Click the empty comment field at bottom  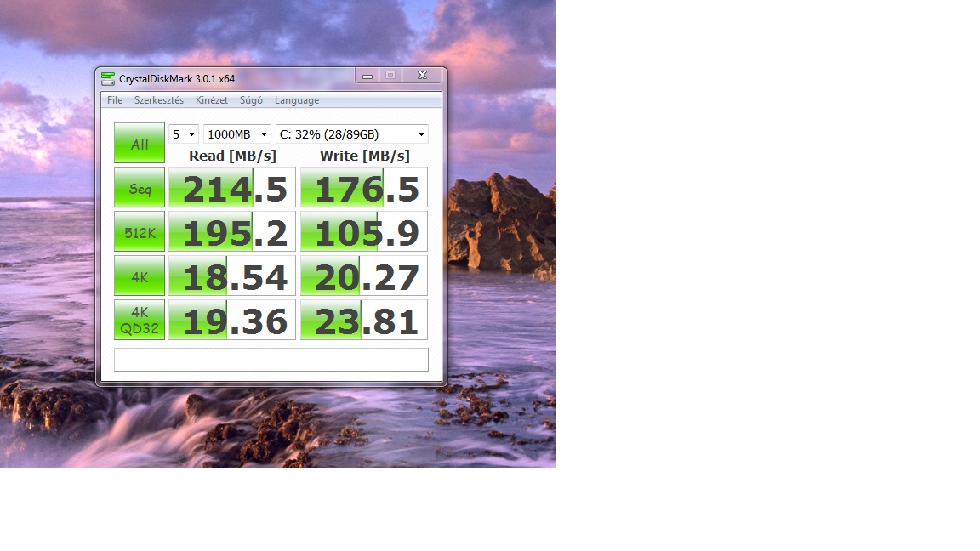tap(271, 360)
